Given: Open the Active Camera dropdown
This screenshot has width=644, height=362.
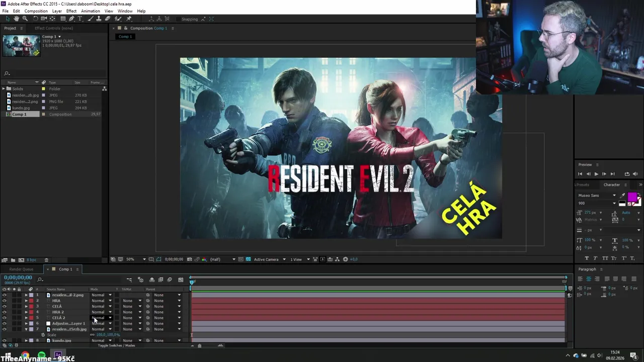Looking at the screenshot, I should (x=269, y=259).
